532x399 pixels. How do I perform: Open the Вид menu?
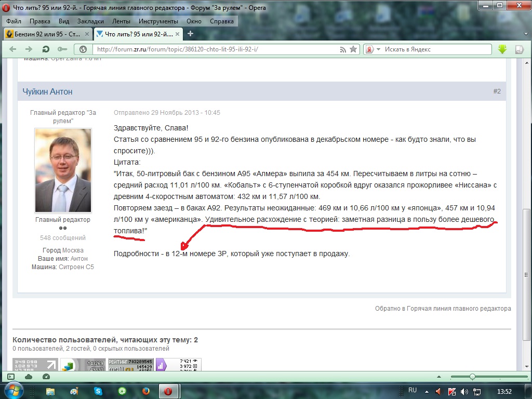coord(64,21)
